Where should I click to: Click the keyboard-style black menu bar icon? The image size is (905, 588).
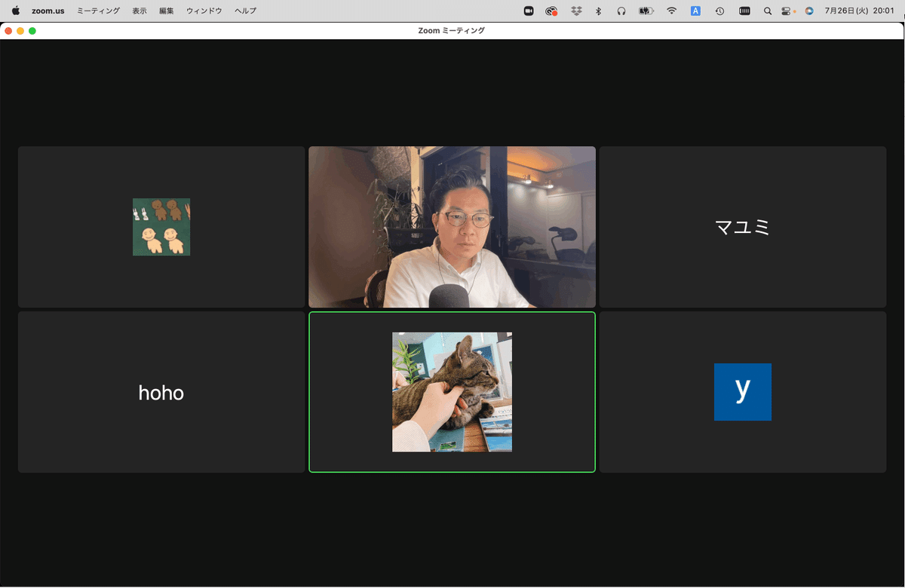[x=744, y=11]
